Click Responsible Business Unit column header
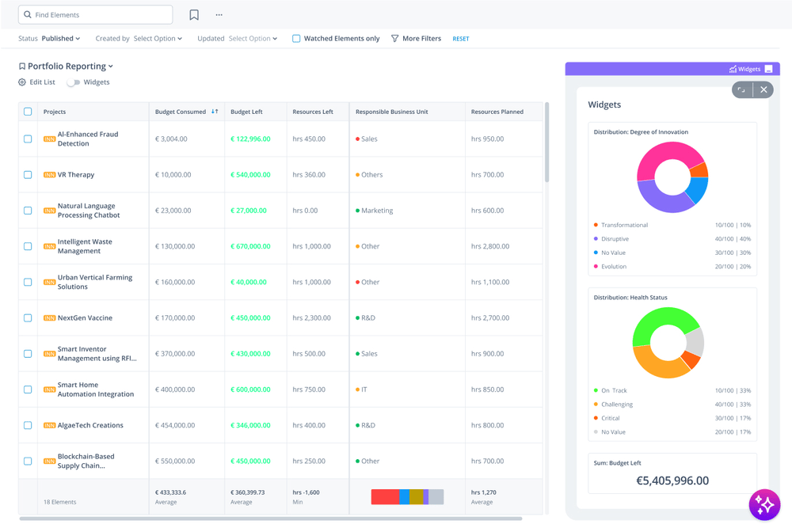Screen dimensions: 792x532 pos(391,112)
